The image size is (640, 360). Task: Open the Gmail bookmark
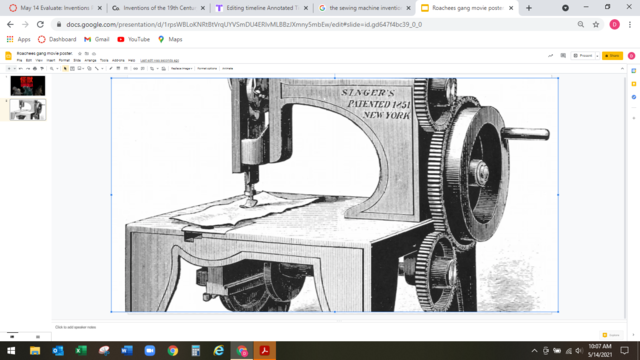pos(97,39)
